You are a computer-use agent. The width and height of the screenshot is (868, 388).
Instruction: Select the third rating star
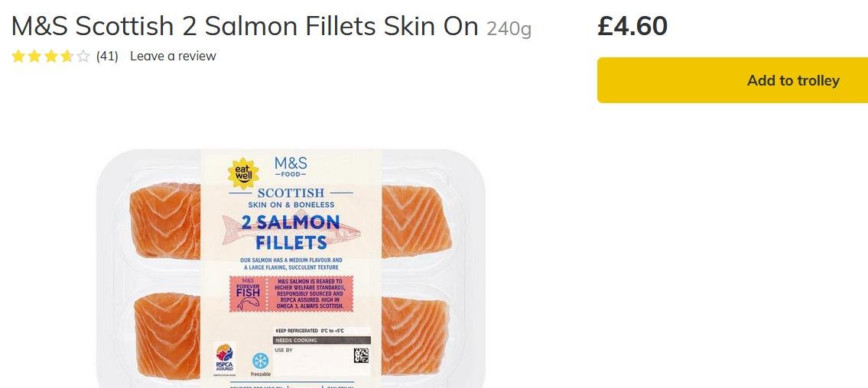click(50, 56)
